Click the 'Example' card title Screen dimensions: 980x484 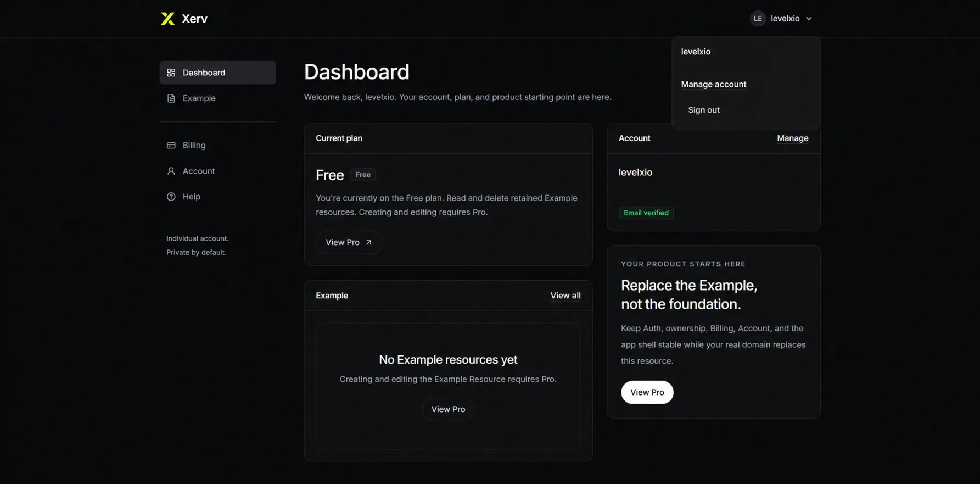pos(332,296)
